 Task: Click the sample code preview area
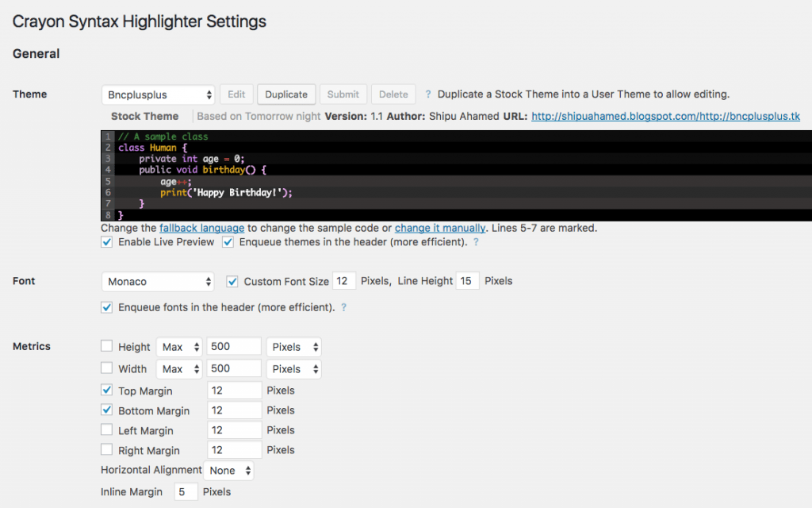(450, 175)
